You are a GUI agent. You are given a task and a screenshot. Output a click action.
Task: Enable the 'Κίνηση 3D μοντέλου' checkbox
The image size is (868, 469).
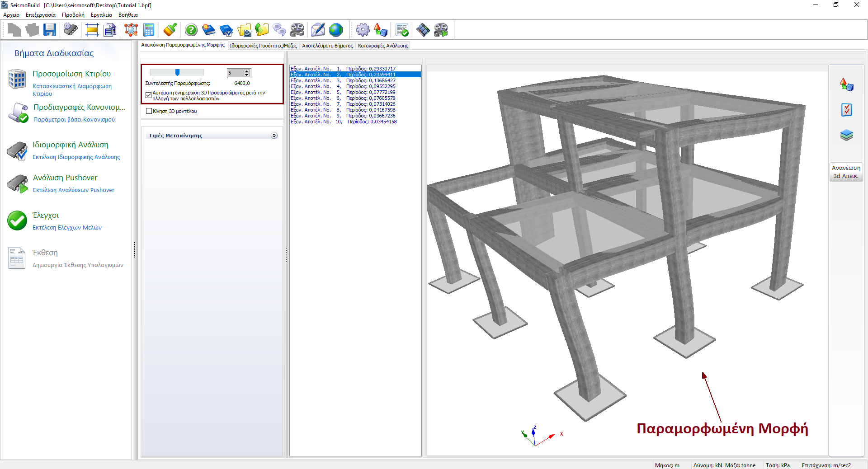coord(149,111)
